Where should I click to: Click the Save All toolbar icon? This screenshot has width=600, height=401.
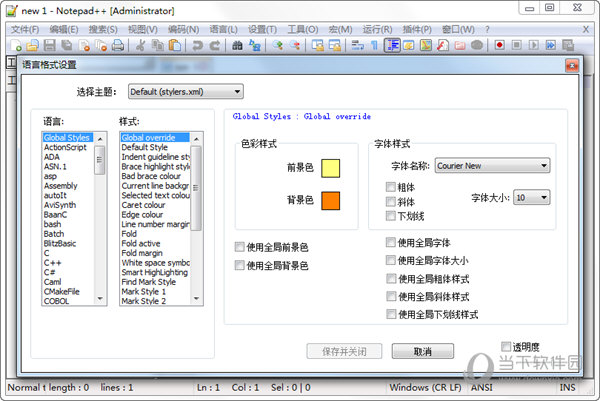point(67,46)
